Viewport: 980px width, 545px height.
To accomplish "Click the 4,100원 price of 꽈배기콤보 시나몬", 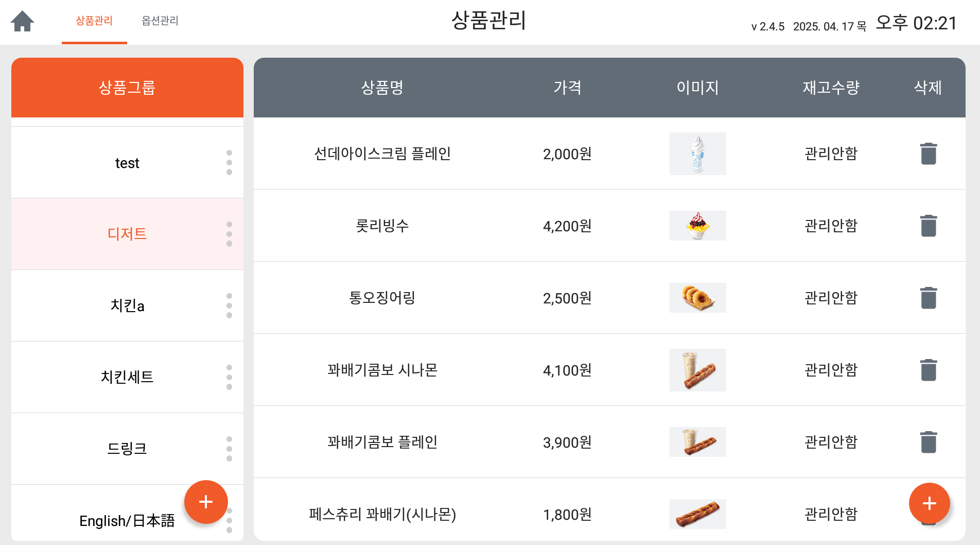I will coord(567,370).
